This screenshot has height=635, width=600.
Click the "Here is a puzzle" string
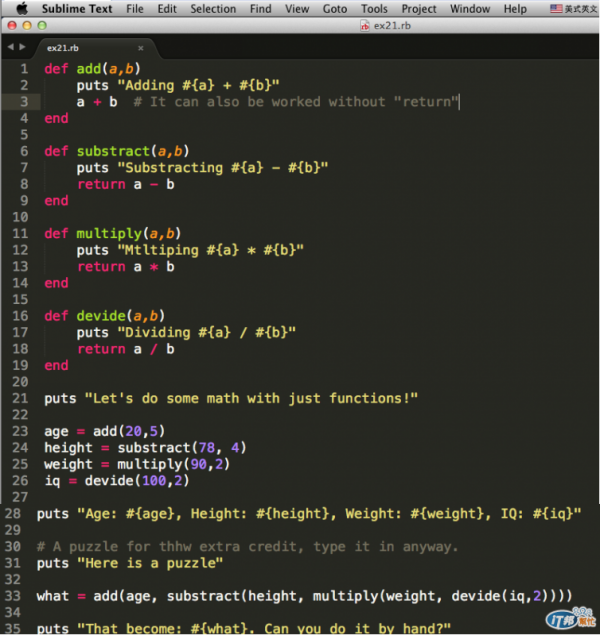tap(150, 563)
